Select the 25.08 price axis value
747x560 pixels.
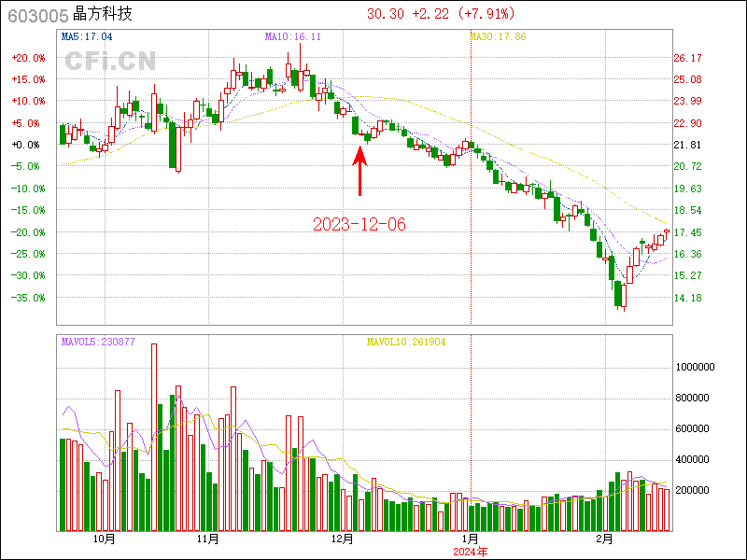tap(687, 79)
